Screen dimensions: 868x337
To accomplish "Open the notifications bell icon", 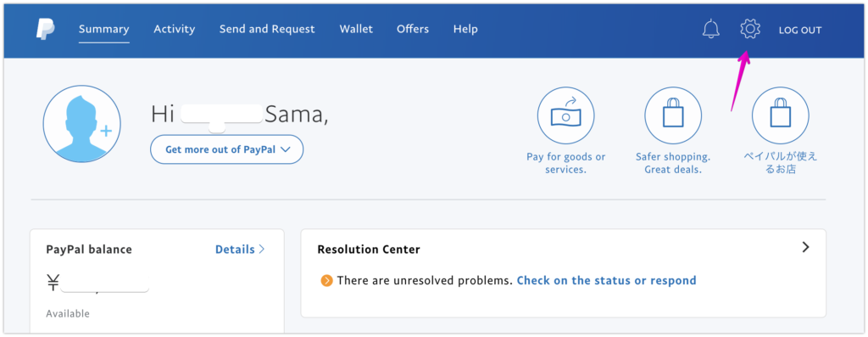I will click(711, 29).
